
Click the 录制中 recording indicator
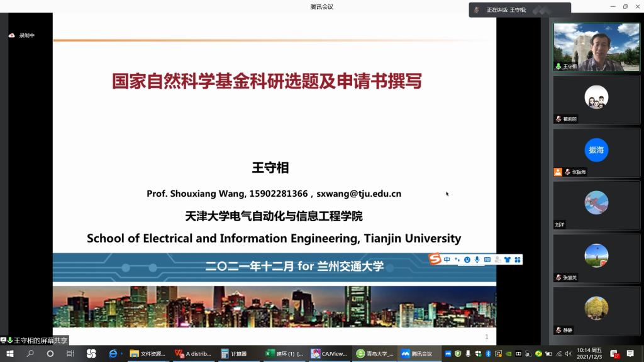pyautogui.click(x=22, y=36)
